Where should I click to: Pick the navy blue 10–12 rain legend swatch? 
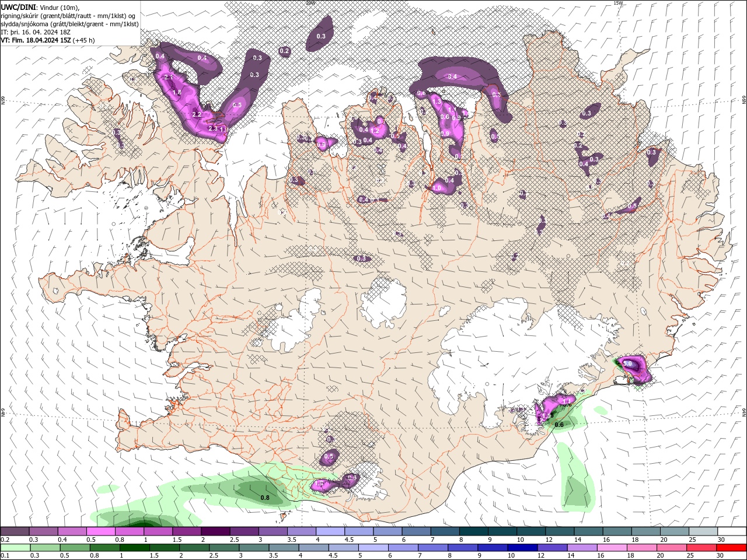522,548
